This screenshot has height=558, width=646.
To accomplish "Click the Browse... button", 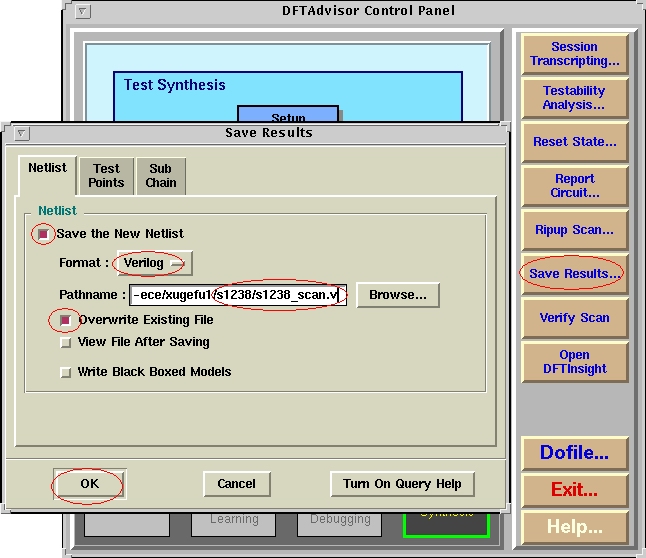I will (397, 295).
